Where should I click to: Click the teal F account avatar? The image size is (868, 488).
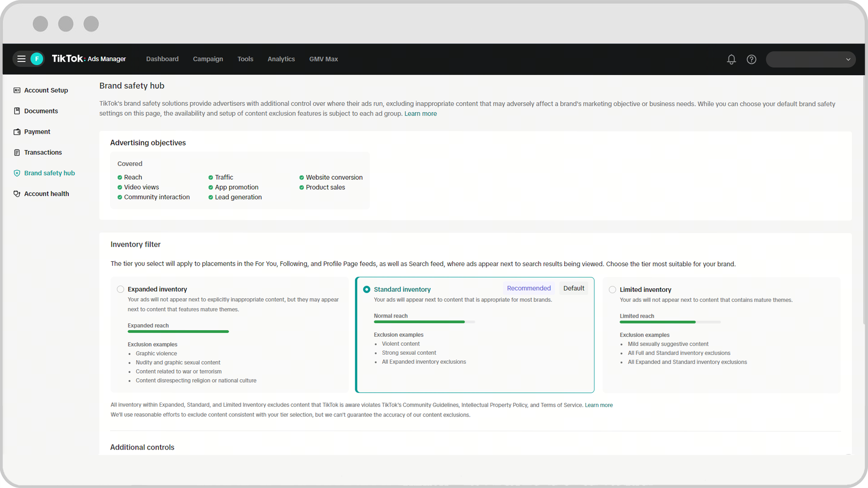[37, 59]
